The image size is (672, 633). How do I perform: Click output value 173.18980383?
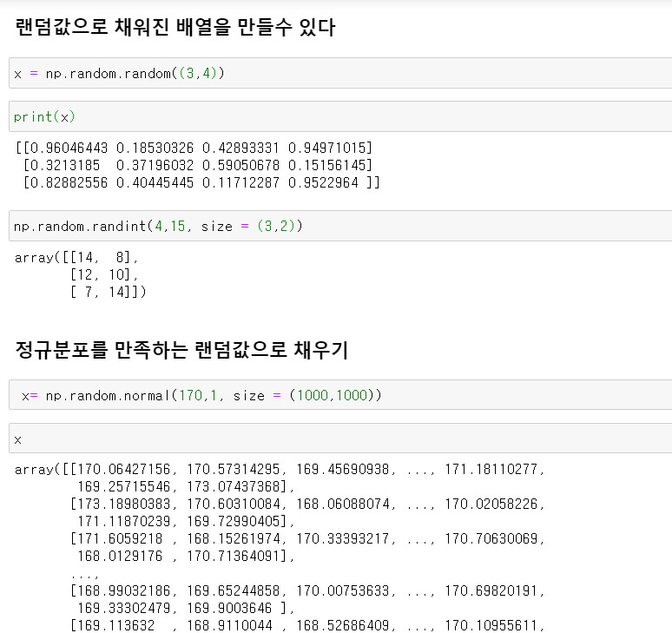124,504
